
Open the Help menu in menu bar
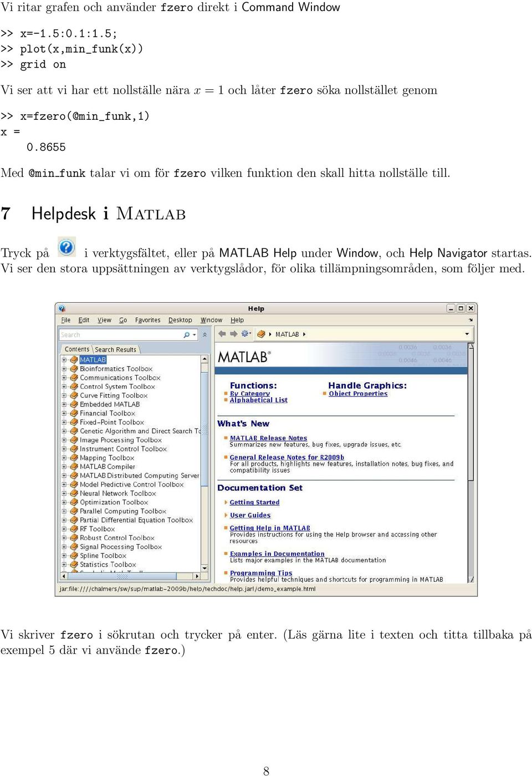pos(237,320)
